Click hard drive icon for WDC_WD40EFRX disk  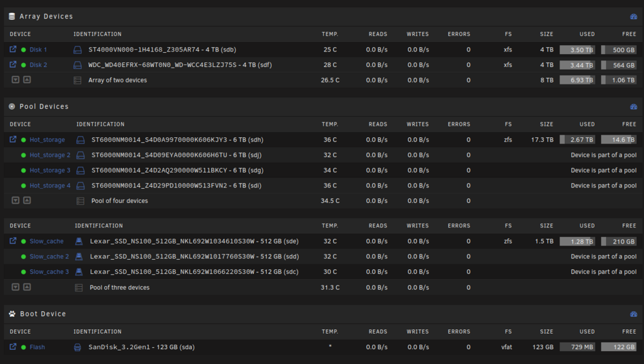(x=77, y=65)
